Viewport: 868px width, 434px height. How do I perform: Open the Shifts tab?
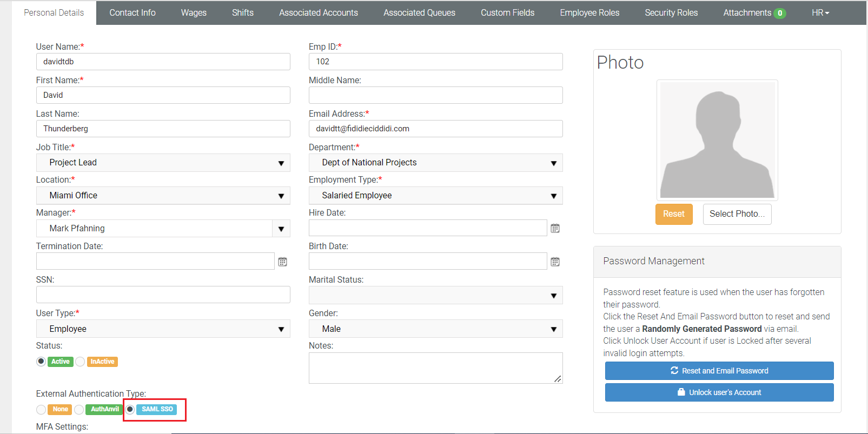tap(243, 13)
